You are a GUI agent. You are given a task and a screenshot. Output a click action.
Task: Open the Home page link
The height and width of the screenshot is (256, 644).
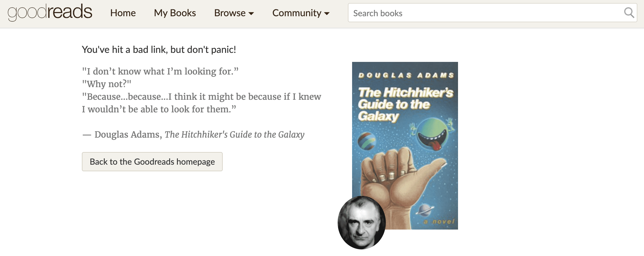click(123, 13)
